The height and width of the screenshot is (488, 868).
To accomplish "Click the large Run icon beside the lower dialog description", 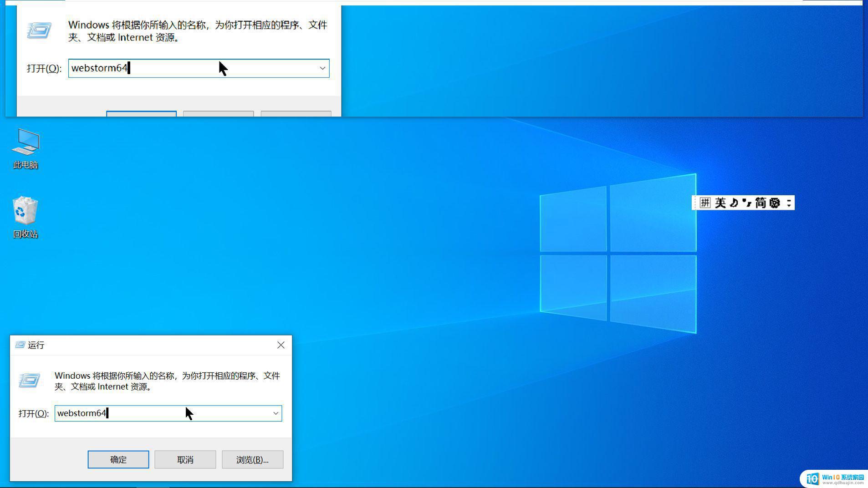I will pyautogui.click(x=30, y=381).
